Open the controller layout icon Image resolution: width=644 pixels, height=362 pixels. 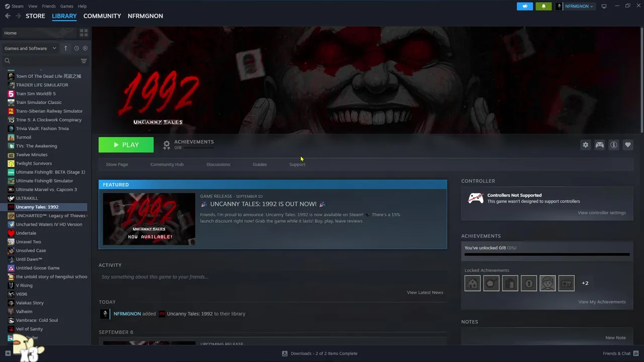point(600,145)
